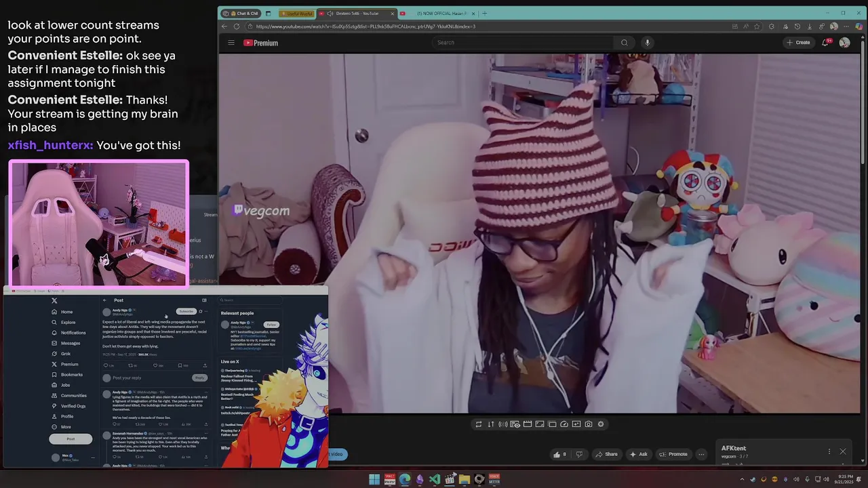Viewport: 868px width, 488px height.
Task: Open Explore in the X sidebar
Action: (x=64, y=323)
